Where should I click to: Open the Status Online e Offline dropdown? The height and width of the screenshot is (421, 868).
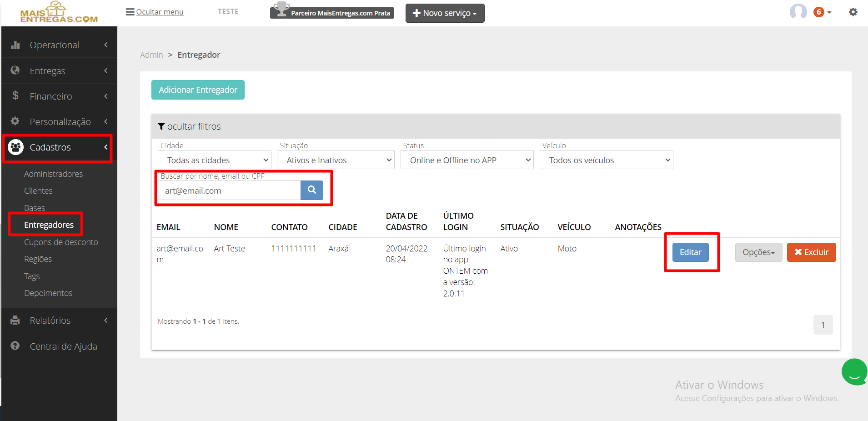[467, 160]
